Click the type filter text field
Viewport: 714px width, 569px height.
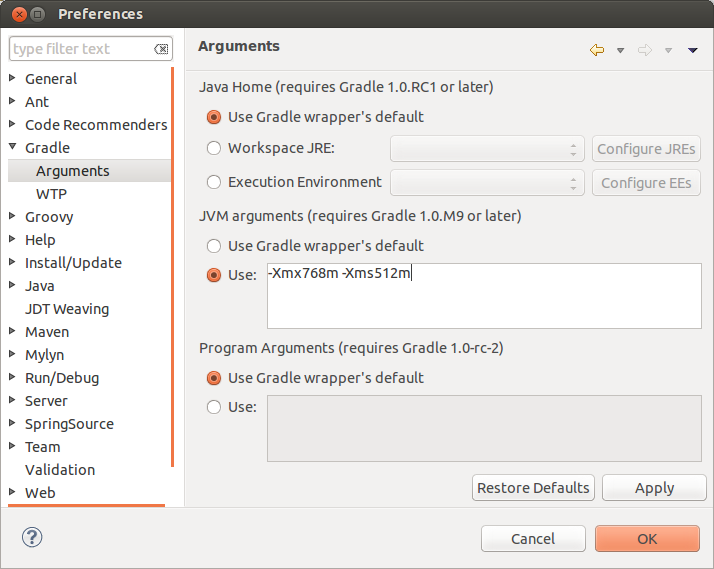tap(91, 49)
